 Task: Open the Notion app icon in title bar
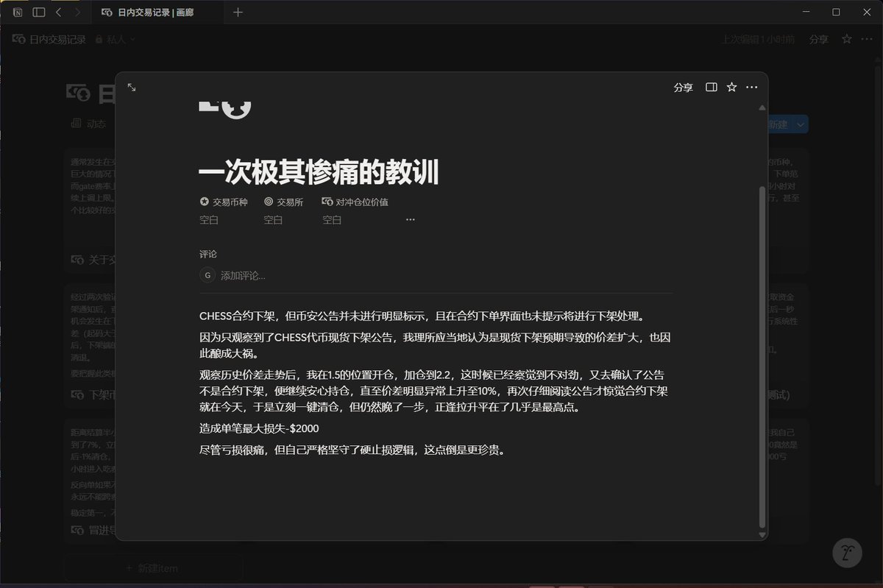pos(18,13)
